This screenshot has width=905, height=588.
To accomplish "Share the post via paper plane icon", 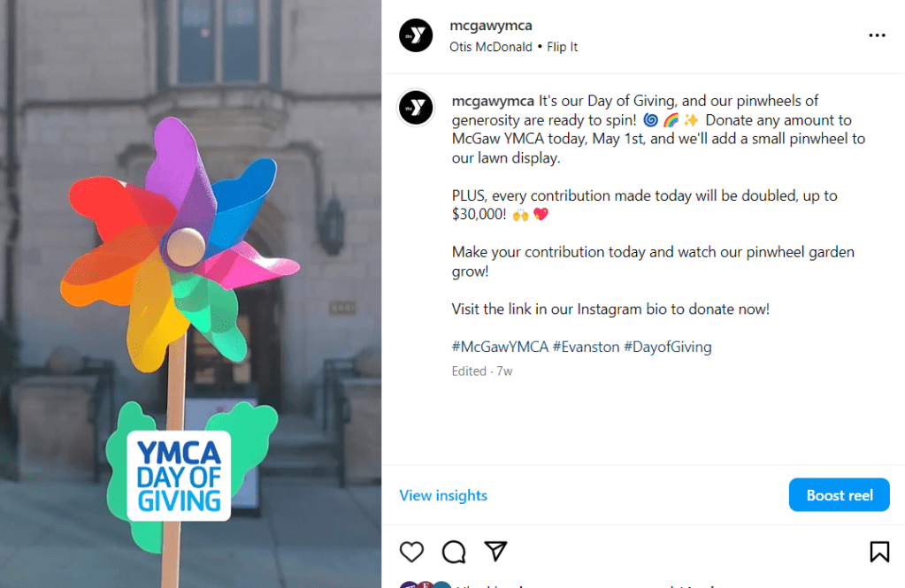I will pyautogui.click(x=496, y=552).
